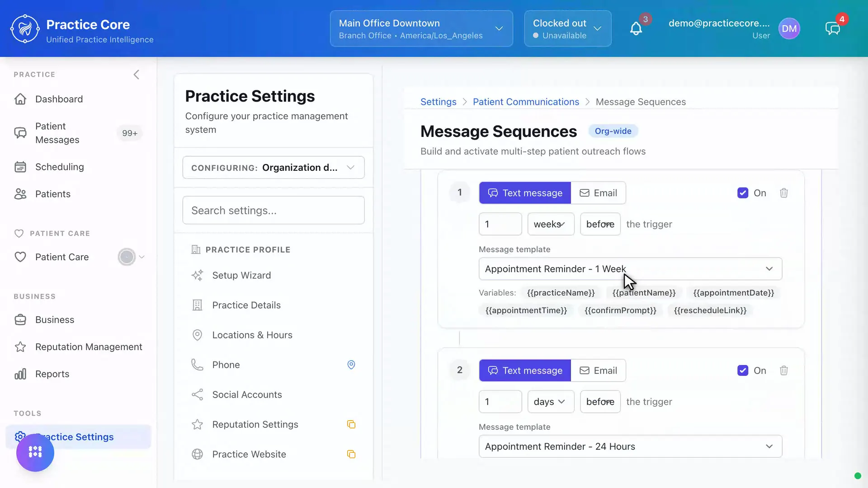Uncheck the On checkbox for step 2

point(743,371)
